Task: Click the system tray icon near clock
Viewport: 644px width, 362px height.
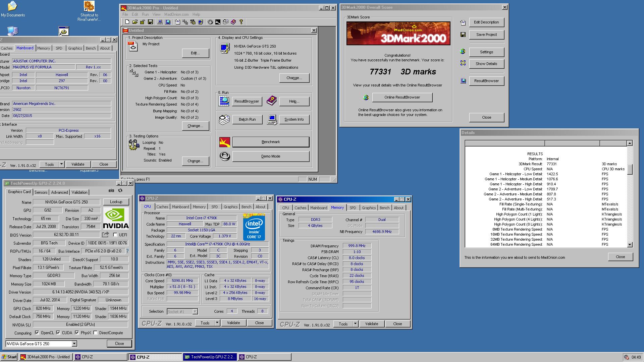Action: point(626,357)
